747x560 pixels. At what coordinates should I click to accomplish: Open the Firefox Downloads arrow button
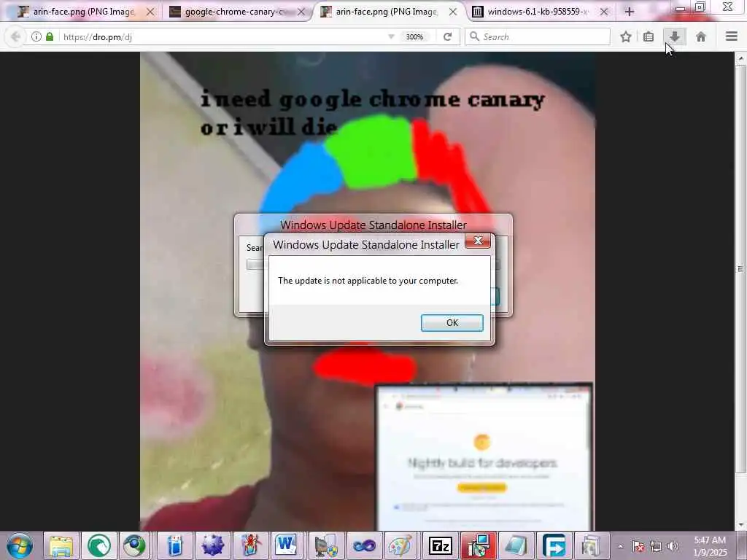pyautogui.click(x=675, y=36)
